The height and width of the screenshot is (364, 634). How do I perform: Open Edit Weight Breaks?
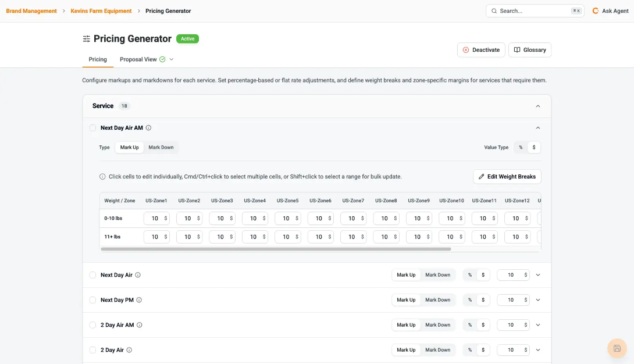pyautogui.click(x=507, y=177)
